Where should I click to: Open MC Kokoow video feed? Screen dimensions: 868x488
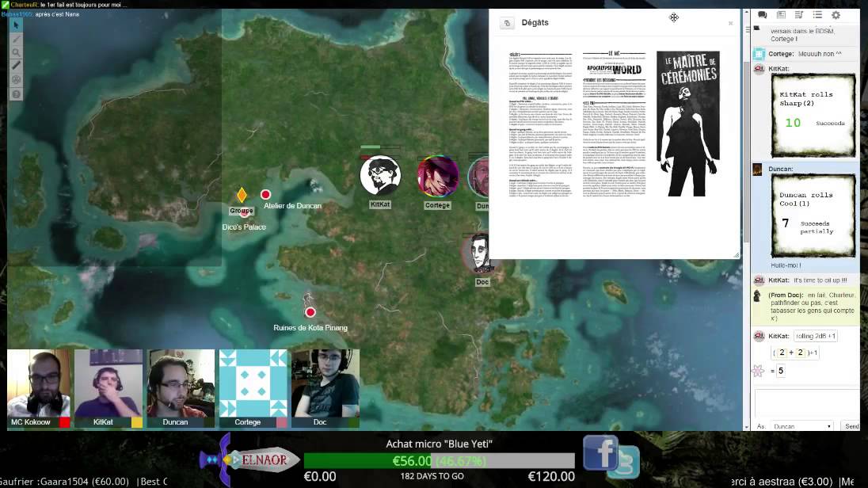click(39, 383)
